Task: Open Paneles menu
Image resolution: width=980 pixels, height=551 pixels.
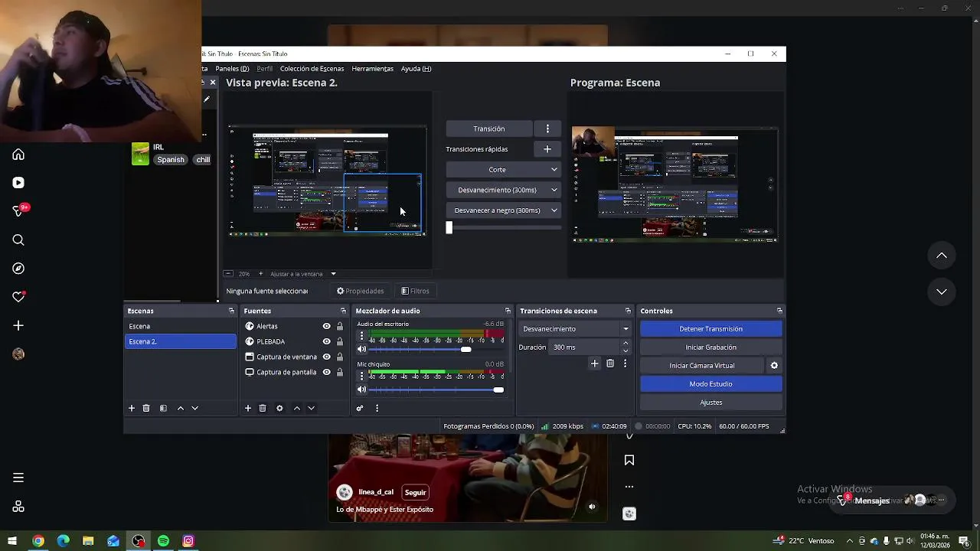Action: click(x=232, y=69)
